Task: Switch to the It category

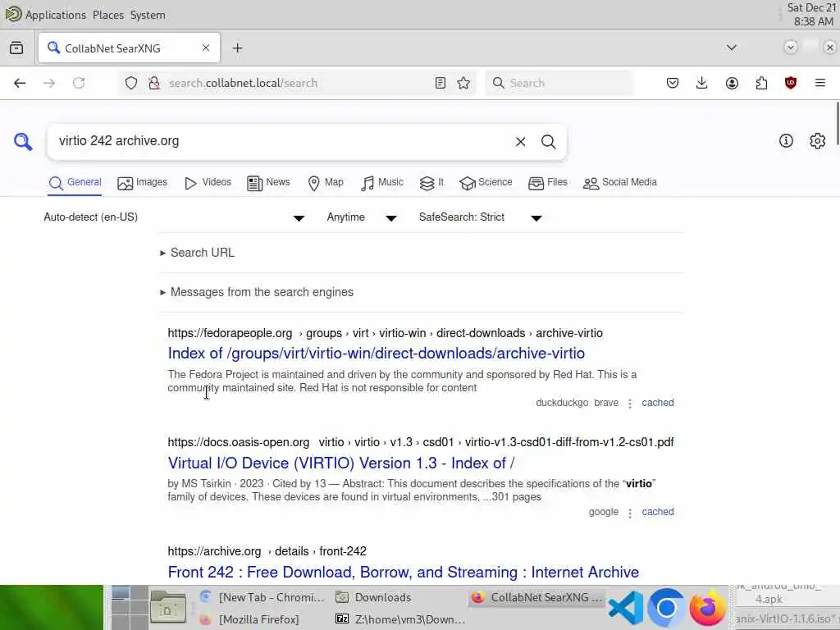Action: click(x=431, y=183)
